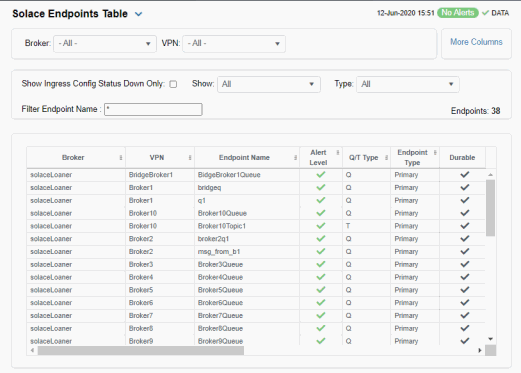Click the horizontal scrollbar thumb of the table
This screenshot has width=521, height=373.
click(141, 350)
